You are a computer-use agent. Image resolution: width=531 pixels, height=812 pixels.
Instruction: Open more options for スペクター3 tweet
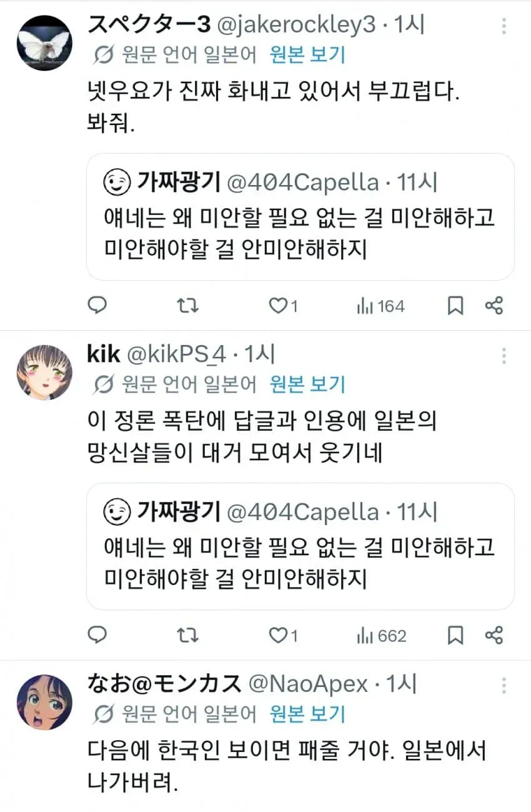point(504,26)
